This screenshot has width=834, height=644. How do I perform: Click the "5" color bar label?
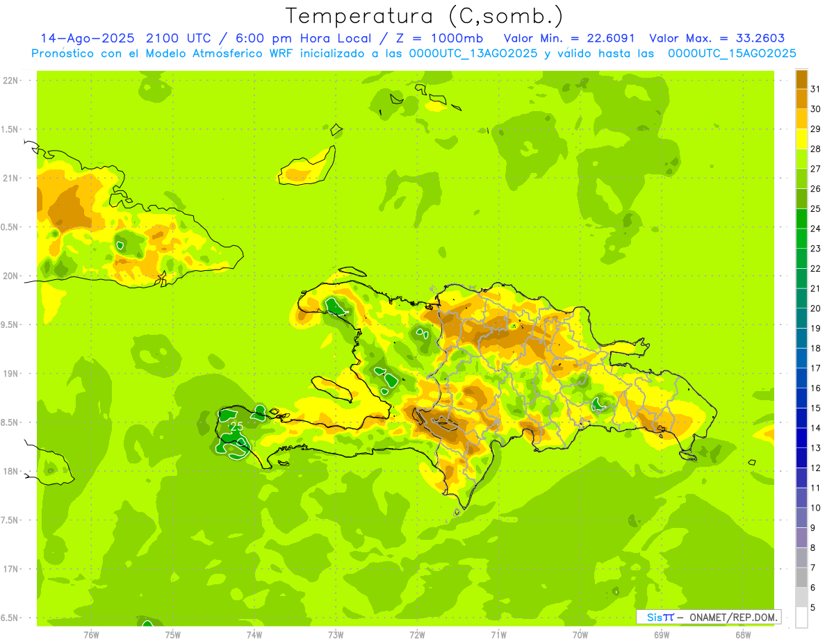tap(813, 607)
